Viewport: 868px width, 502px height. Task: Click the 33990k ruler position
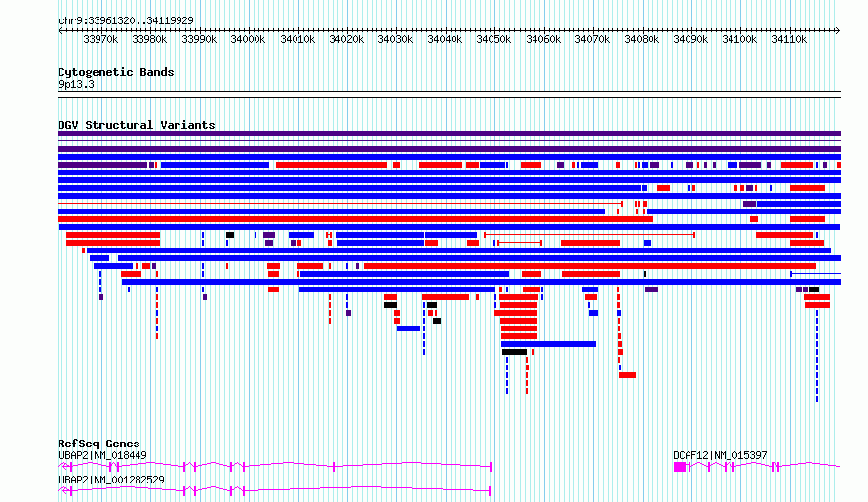[x=199, y=39]
